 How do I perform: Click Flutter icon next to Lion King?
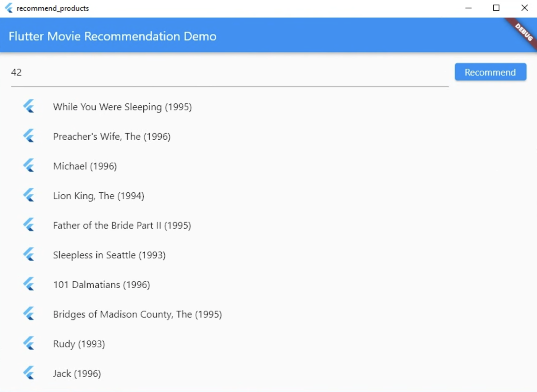coord(29,195)
